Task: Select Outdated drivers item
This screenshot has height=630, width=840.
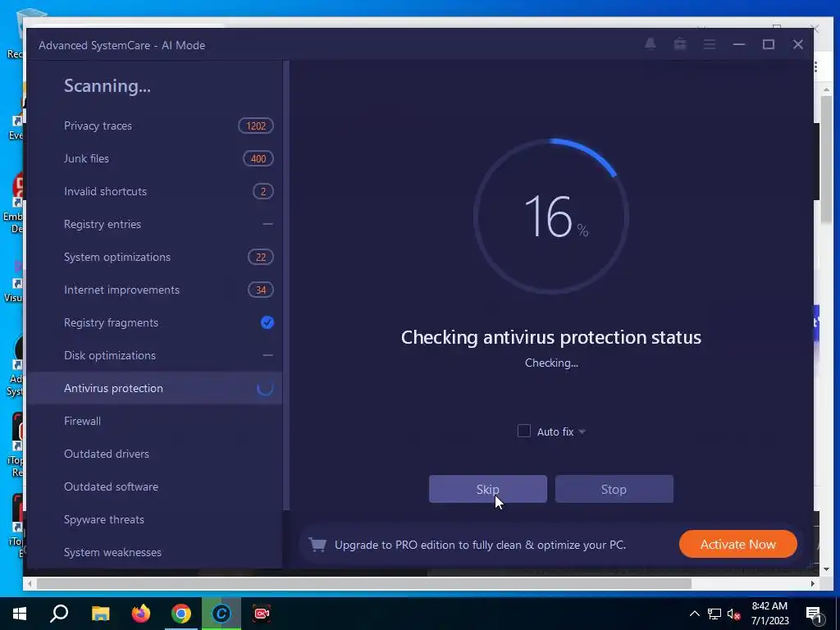Action: coord(155,454)
